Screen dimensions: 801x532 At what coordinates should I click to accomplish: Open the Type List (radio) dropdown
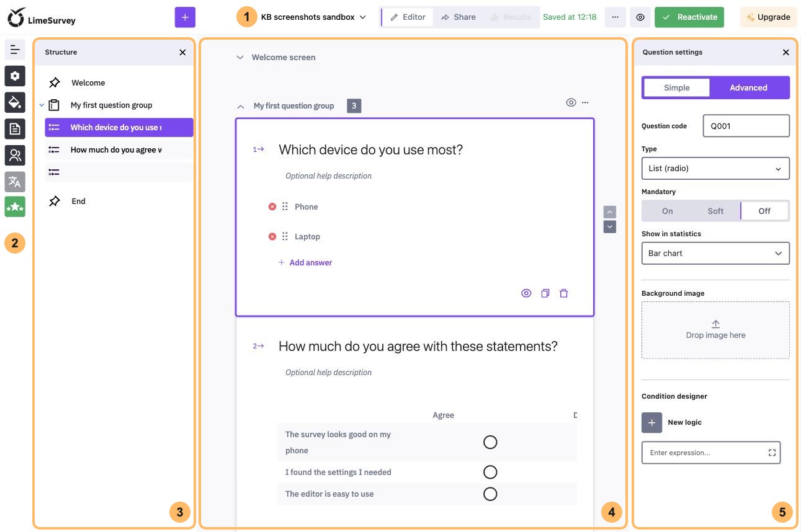click(715, 168)
